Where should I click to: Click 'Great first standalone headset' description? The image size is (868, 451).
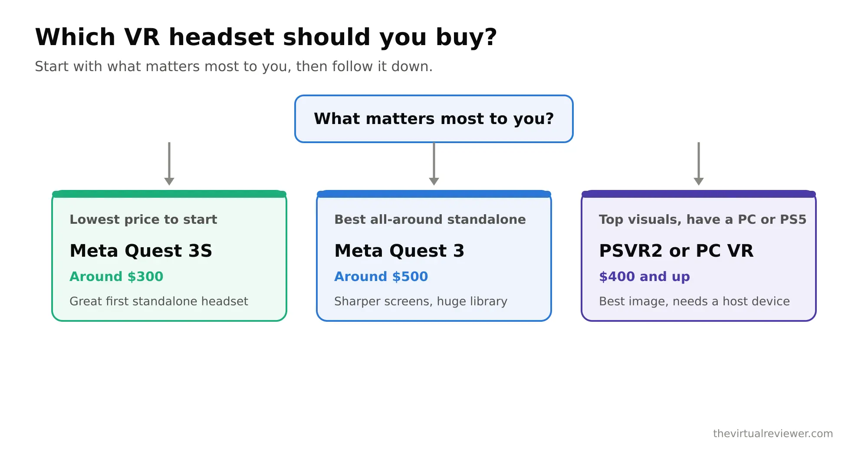(159, 301)
